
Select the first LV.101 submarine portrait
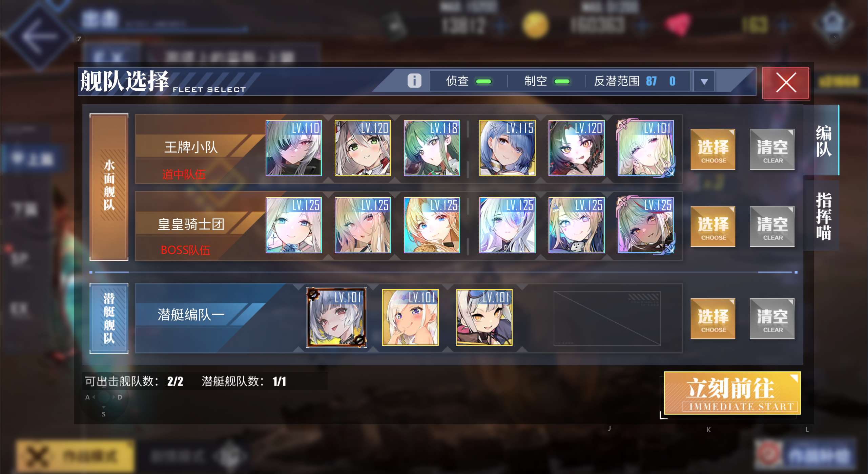(x=336, y=317)
